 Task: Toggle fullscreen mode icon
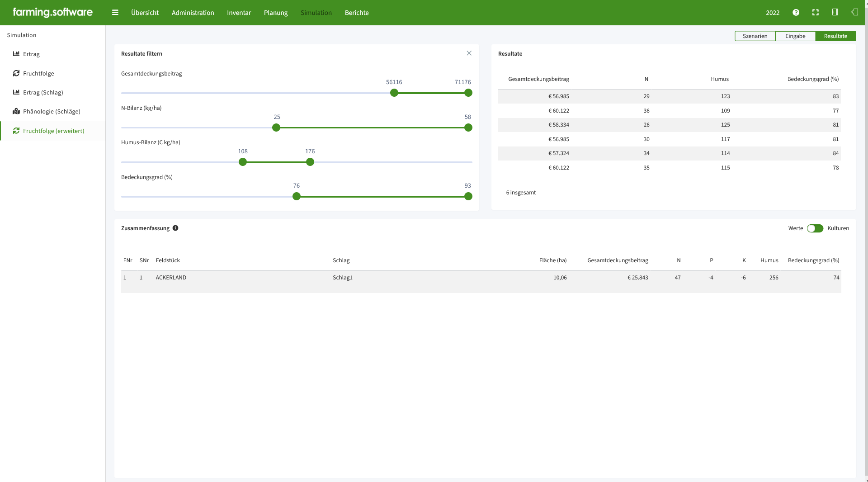[x=816, y=13]
